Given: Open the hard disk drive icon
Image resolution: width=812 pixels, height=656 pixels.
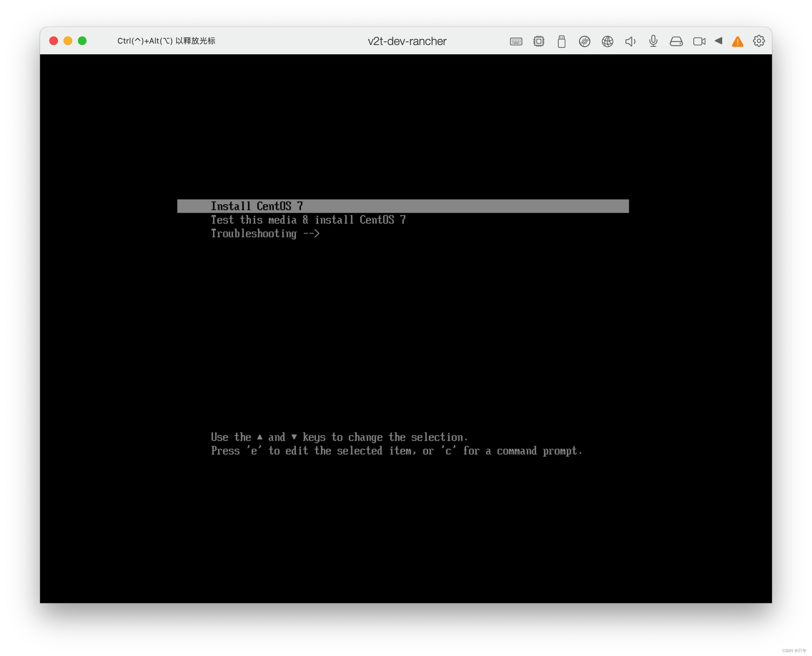Looking at the screenshot, I should point(676,41).
